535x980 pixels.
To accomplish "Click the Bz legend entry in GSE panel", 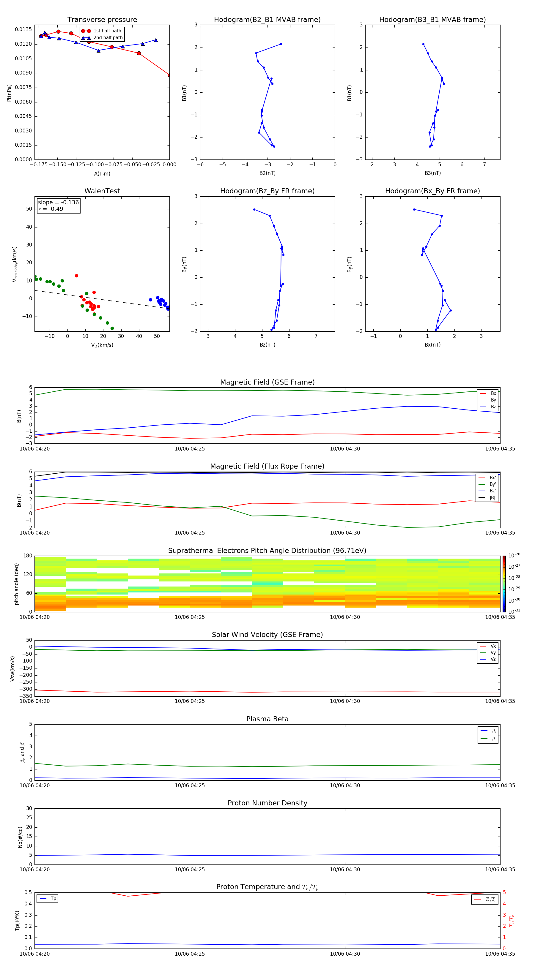I will click(488, 407).
